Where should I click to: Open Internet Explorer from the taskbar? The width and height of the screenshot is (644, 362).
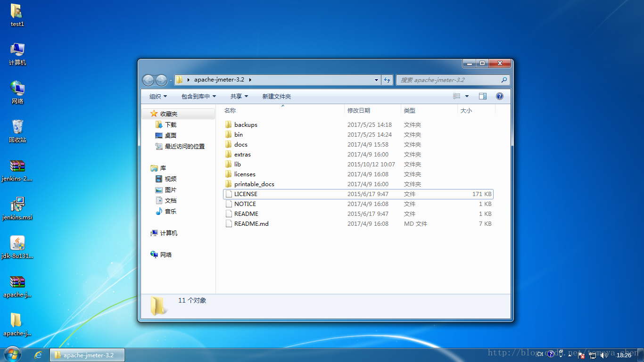click(38, 355)
